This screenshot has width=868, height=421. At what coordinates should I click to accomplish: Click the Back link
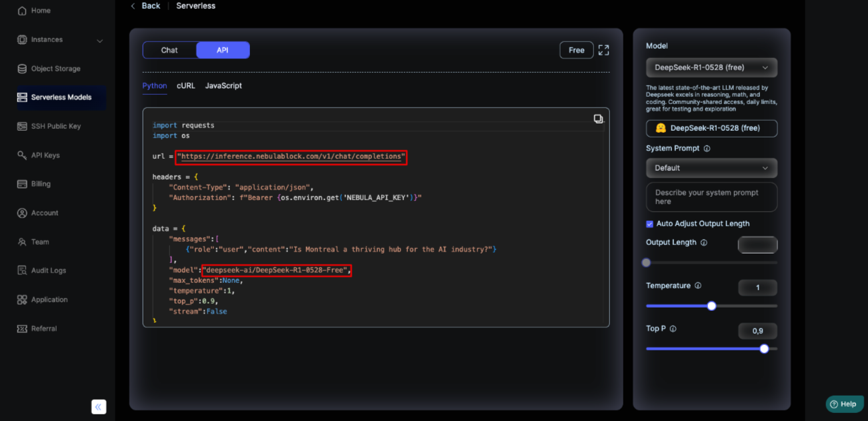151,6
